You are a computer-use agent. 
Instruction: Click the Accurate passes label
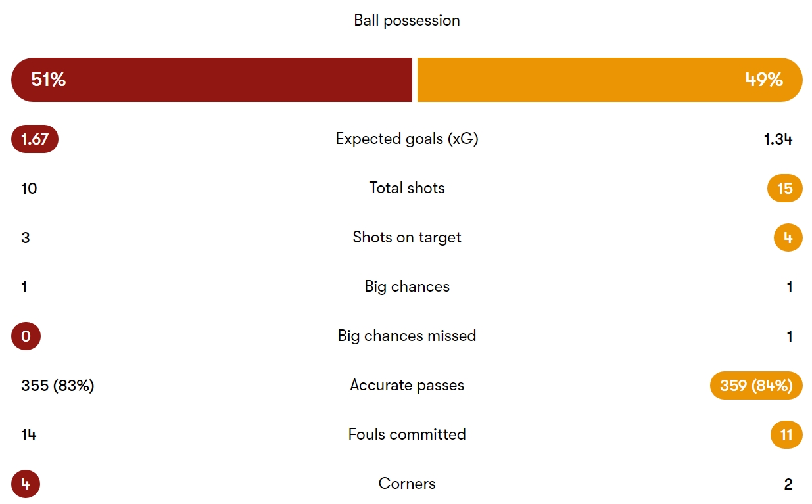407,385
